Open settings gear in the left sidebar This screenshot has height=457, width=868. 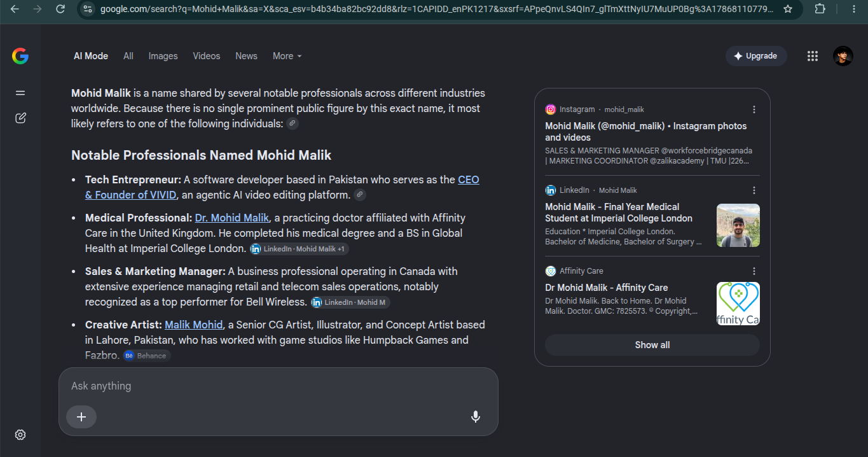(20, 435)
